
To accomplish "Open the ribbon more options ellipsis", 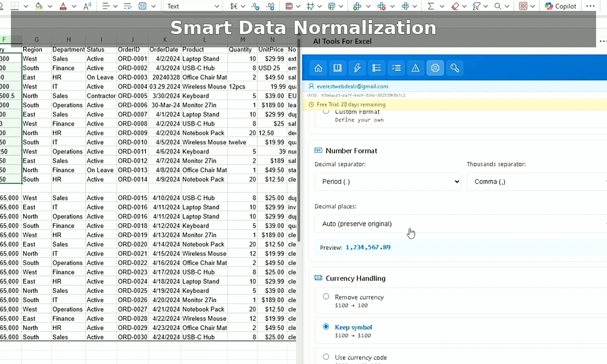I will (590, 6).
